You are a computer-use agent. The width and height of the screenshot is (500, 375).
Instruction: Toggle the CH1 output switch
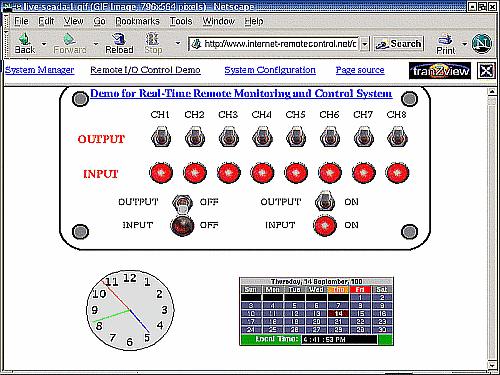(x=161, y=137)
